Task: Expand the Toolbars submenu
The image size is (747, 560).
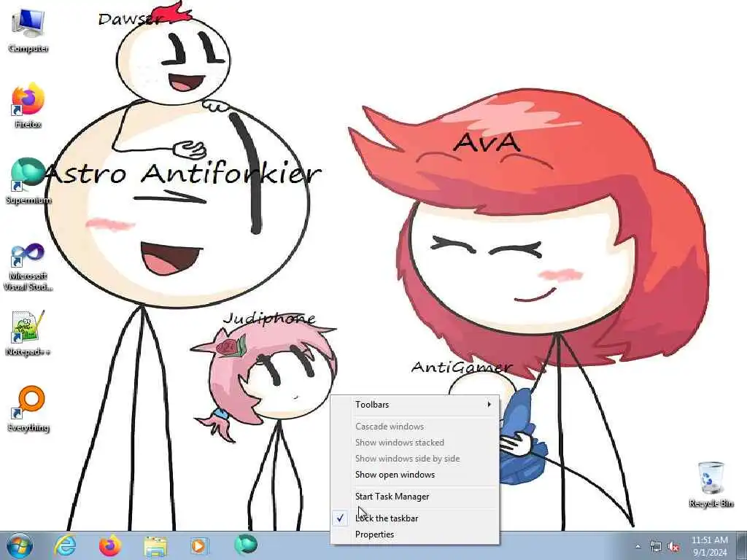Action: (x=414, y=404)
